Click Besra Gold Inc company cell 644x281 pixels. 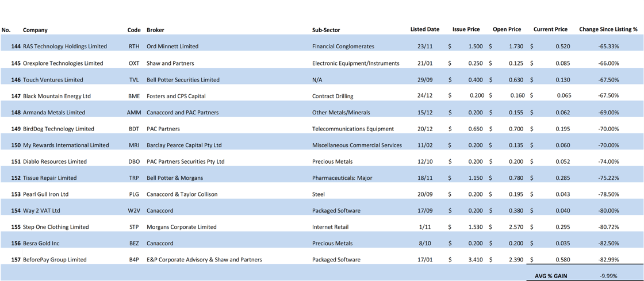point(41,243)
